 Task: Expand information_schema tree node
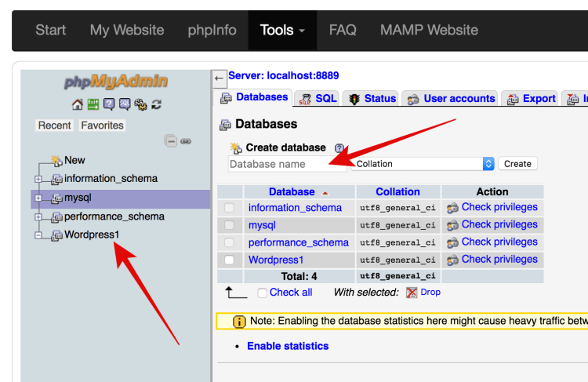[38, 179]
